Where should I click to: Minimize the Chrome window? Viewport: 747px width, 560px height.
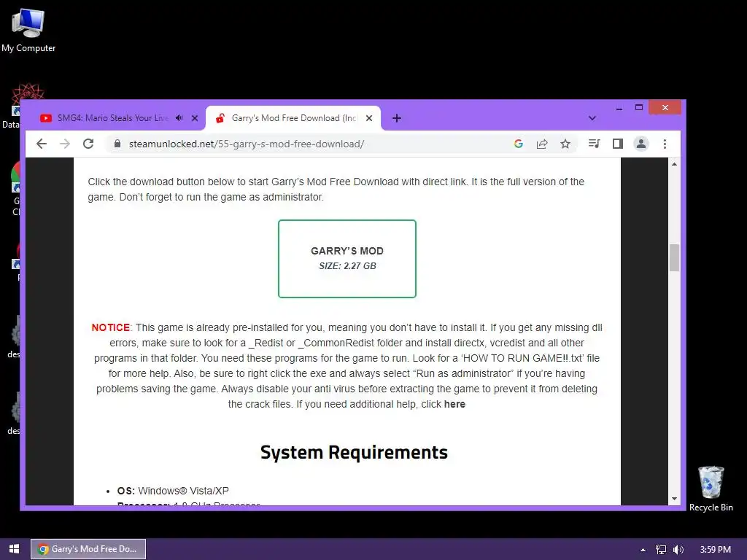tap(619, 108)
